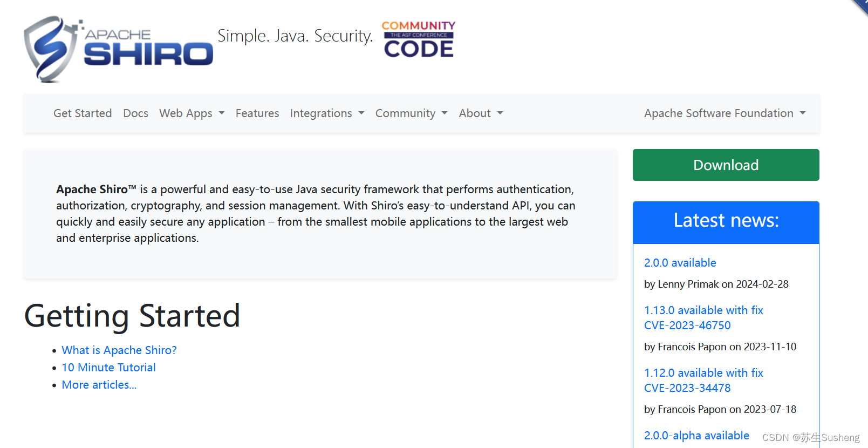Open the Community Code conference banner
This screenshot has height=448, width=868.
(x=419, y=39)
